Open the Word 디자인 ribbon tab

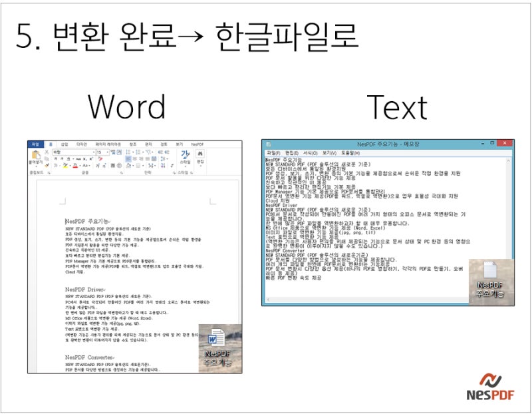point(81,144)
